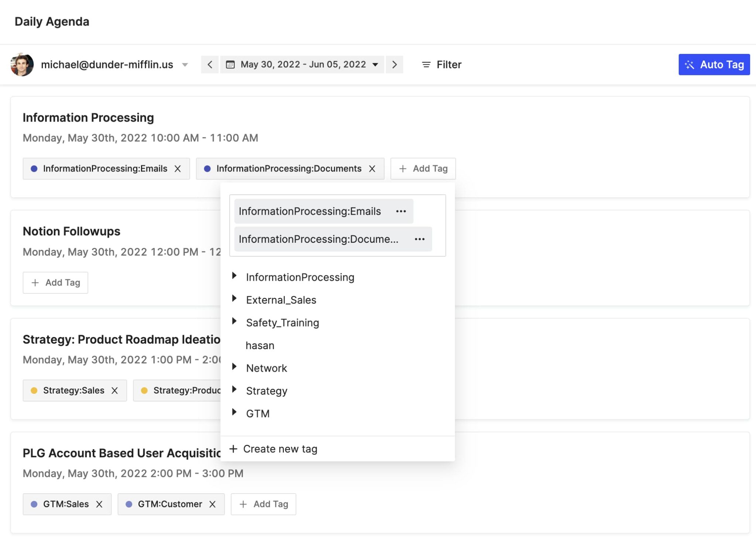Go to previous week with left chevron
The width and height of the screenshot is (756, 542).
point(210,64)
